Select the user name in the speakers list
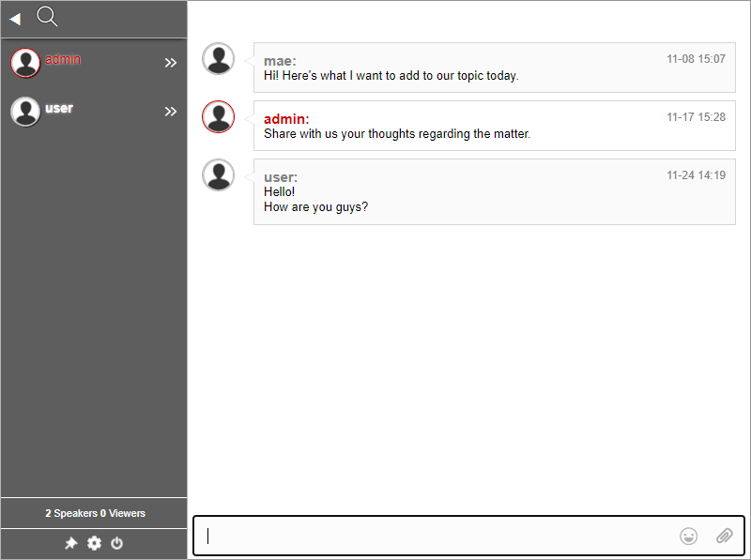The height and width of the screenshot is (560, 751). coord(59,108)
